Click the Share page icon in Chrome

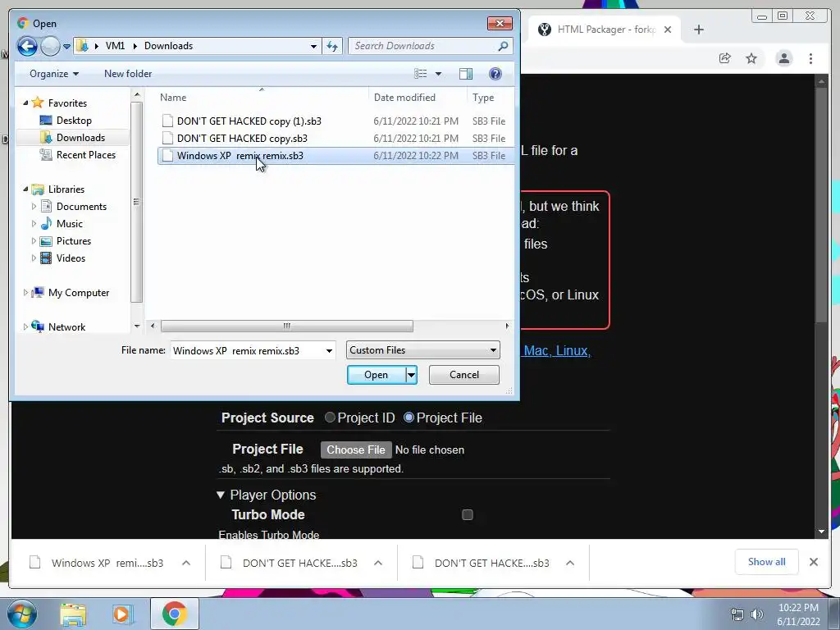pyautogui.click(x=725, y=58)
